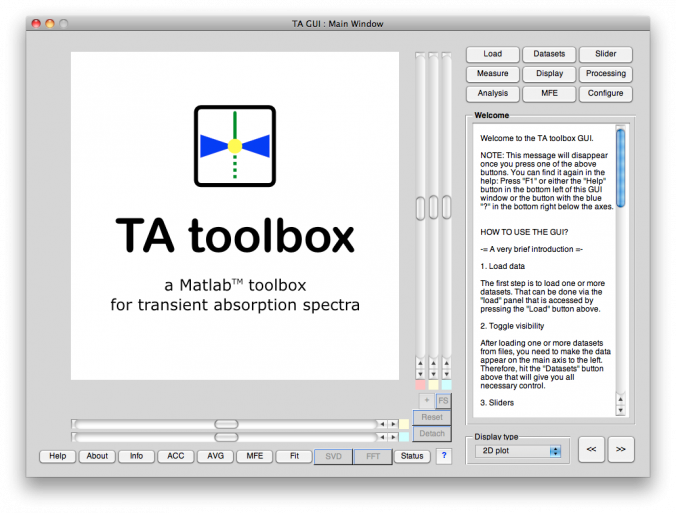Click the Info button

(x=136, y=456)
